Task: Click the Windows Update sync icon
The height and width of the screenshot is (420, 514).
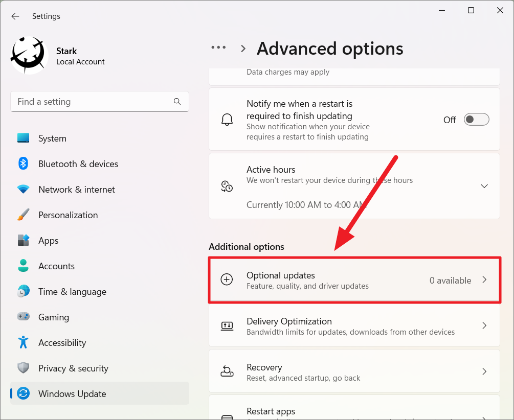Action: coord(24,393)
